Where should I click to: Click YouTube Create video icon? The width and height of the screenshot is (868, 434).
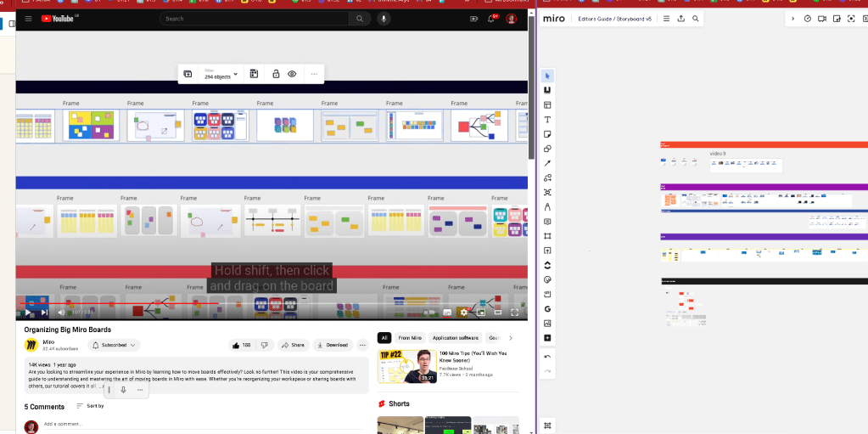tap(473, 19)
